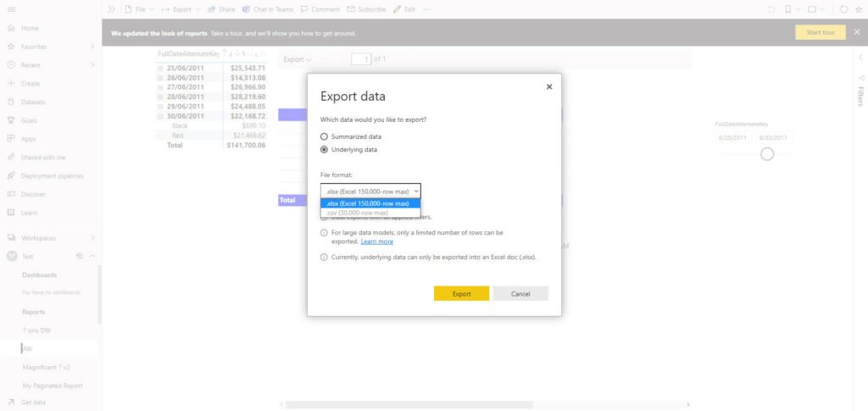
Task: Open Shared with me in sidebar
Action: click(36, 157)
